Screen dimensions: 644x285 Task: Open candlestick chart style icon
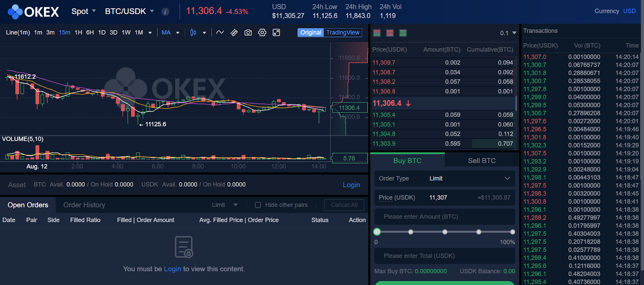193,33
